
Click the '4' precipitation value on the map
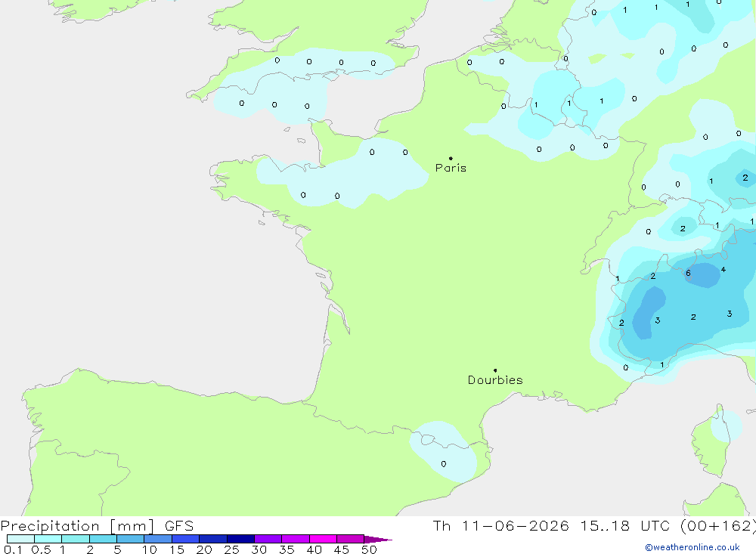(x=723, y=270)
